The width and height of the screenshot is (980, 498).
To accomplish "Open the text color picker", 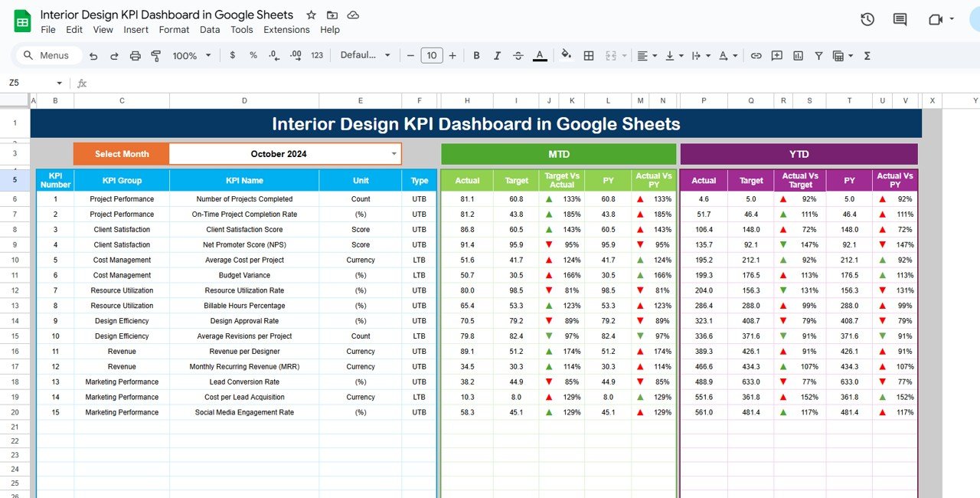I will pyautogui.click(x=540, y=56).
